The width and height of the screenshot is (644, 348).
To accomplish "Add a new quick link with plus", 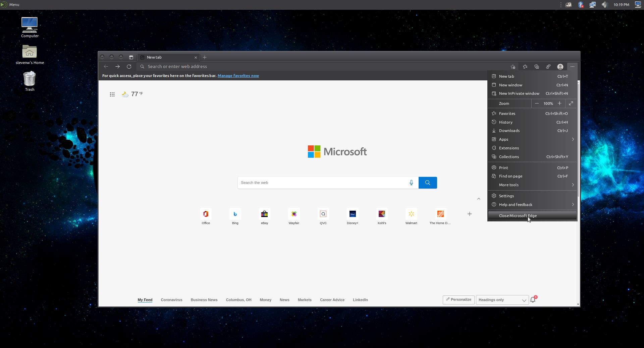I will pyautogui.click(x=470, y=214).
